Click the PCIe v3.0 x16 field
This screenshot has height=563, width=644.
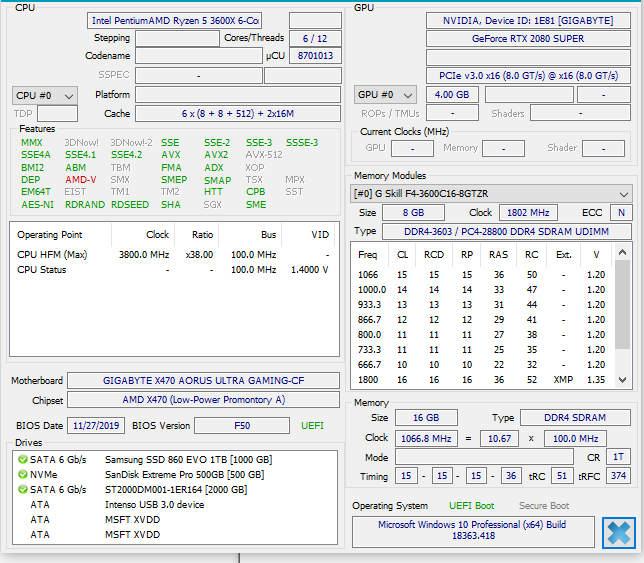point(528,76)
